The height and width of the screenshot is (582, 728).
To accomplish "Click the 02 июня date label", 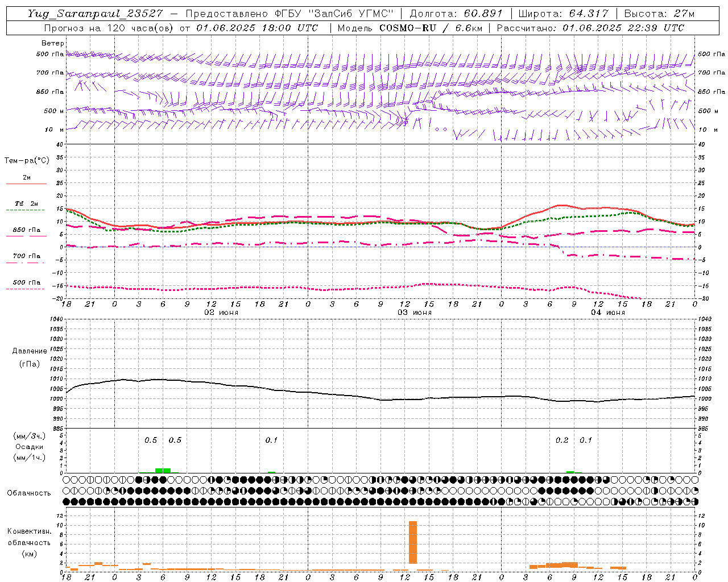I will point(221,313).
